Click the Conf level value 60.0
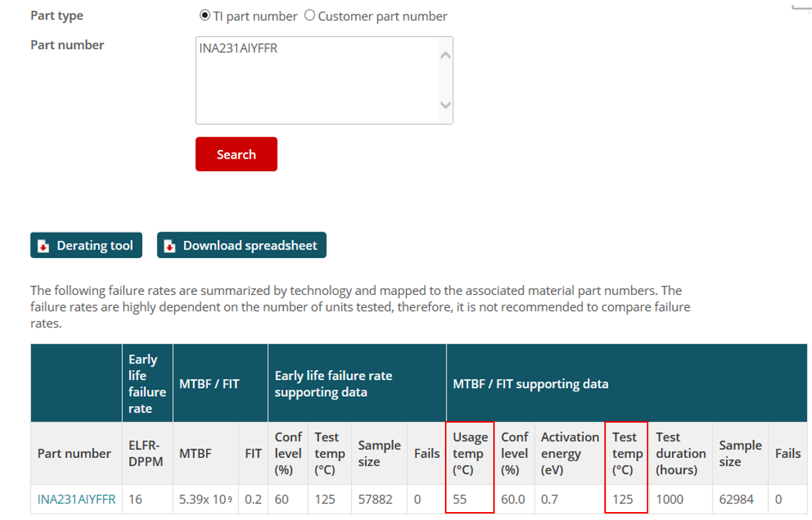 coord(513,499)
